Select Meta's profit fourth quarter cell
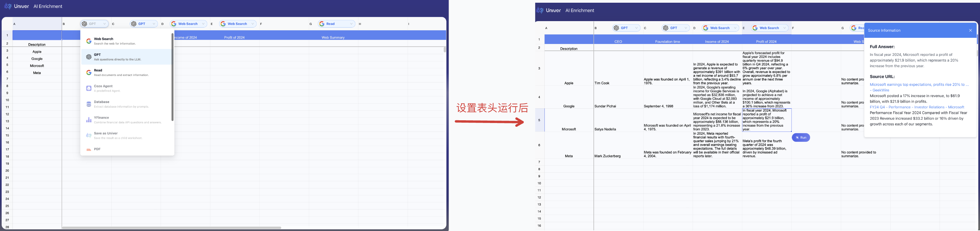Viewport: 980px width, 231px height. tap(767, 145)
